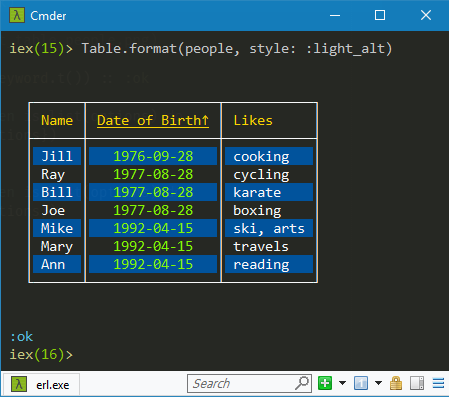Click the Name column header

(57, 120)
